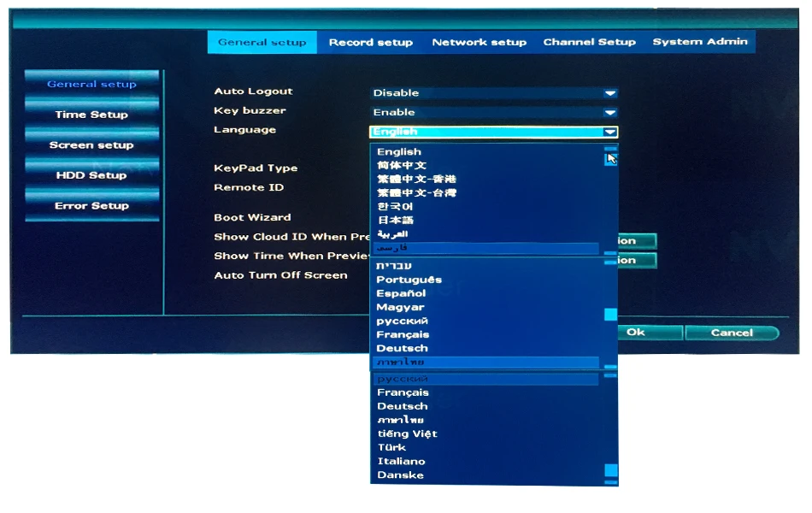Open the Auto Logout dropdown set to Disable
The height and width of the screenshot is (513, 812).
493,93
